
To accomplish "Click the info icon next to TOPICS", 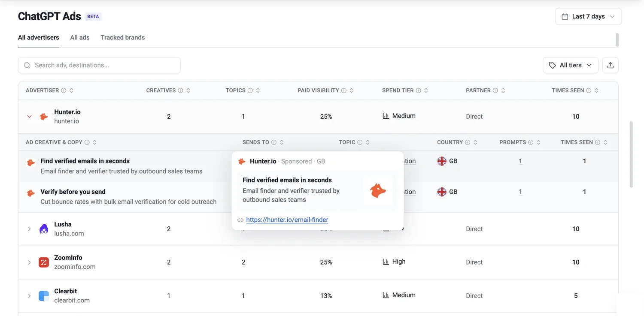I will click(x=250, y=90).
